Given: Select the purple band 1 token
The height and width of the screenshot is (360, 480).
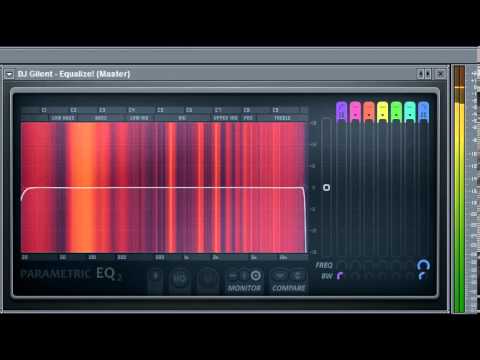Looking at the screenshot, I should (x=342, y=111).
